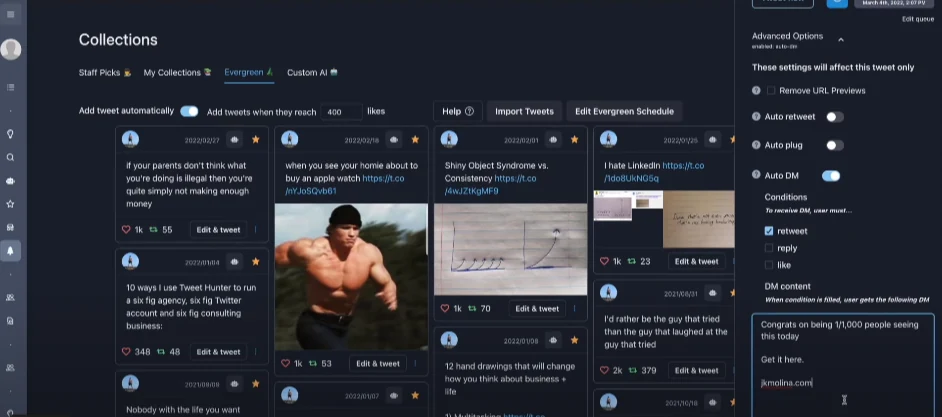Screen dimensions: 942x417
Task: Open the list icon in the sidebar
Action: (10, 88)
